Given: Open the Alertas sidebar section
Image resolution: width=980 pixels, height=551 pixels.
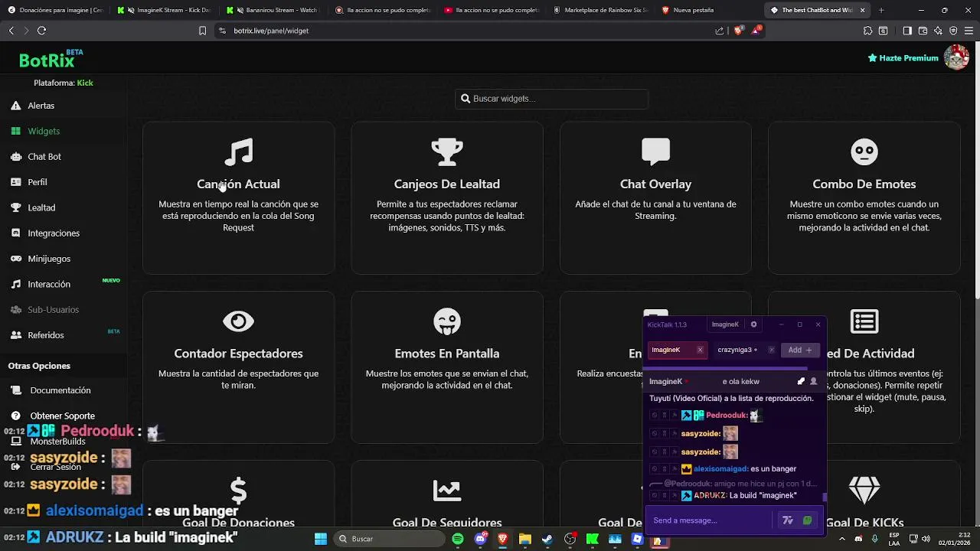Looking at the screenshot, I should [41, 106].
